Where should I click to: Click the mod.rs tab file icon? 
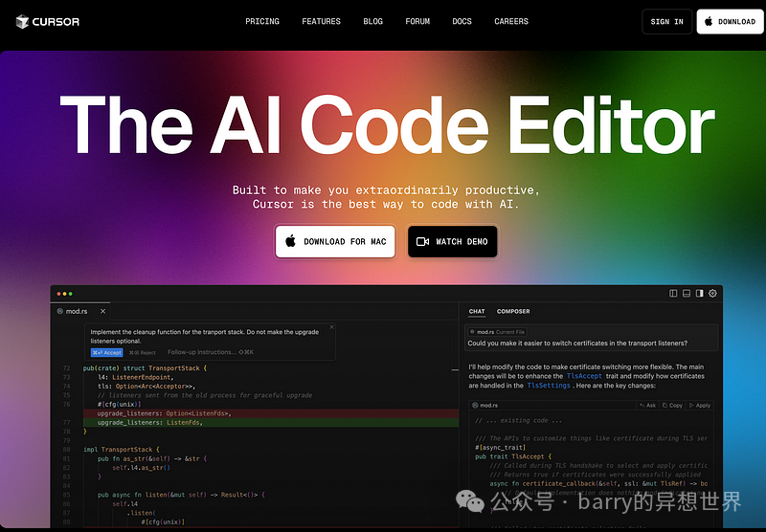(60, 311)
